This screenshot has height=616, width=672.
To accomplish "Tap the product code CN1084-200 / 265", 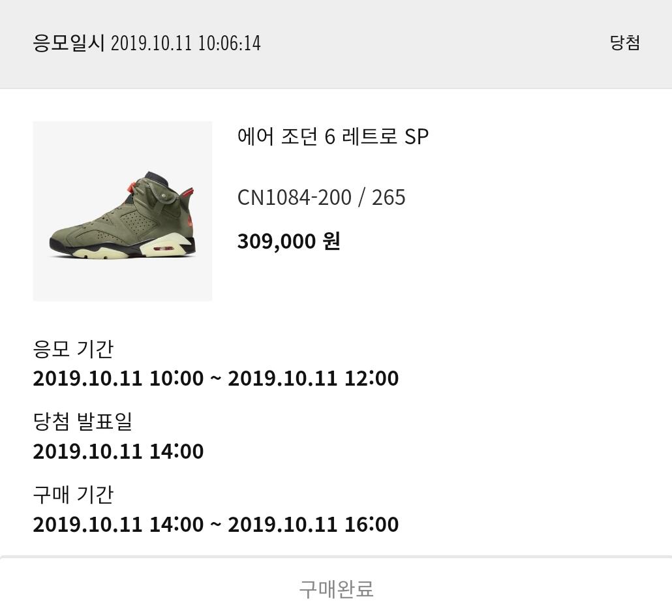I will click(321, 197).
